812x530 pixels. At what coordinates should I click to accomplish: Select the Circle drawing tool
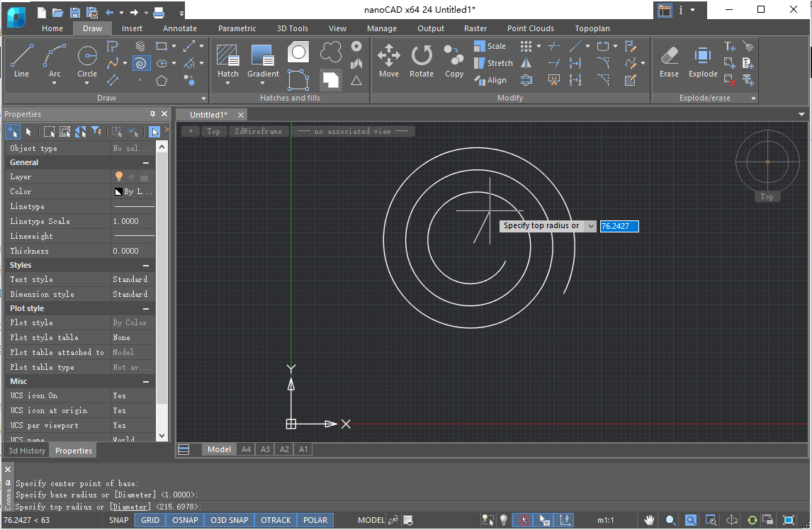[x=87, y=60]
